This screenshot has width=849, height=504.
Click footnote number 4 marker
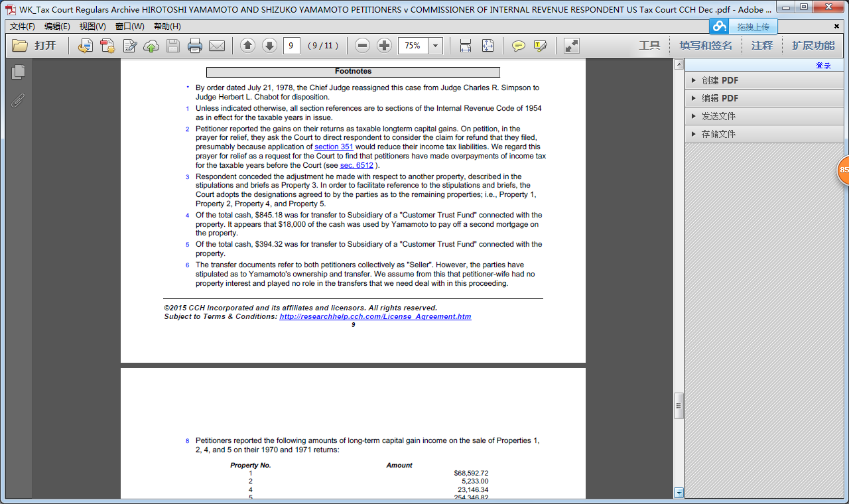[187, 216]
